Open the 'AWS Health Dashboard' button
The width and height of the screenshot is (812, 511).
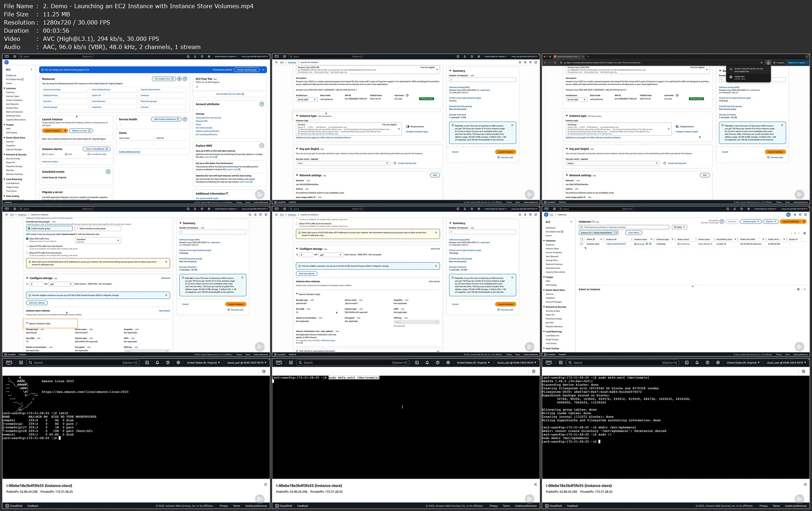coord(166,119)
